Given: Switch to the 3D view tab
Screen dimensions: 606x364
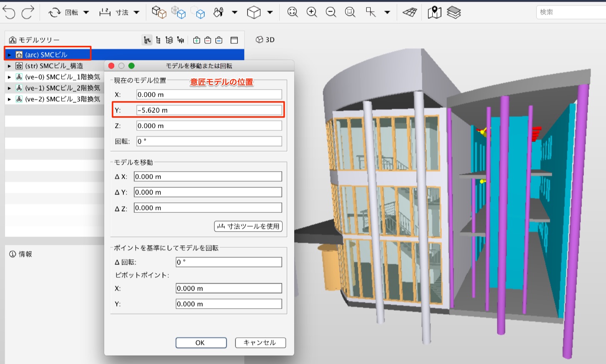Looking at the screenshot, I should point(265,40).
